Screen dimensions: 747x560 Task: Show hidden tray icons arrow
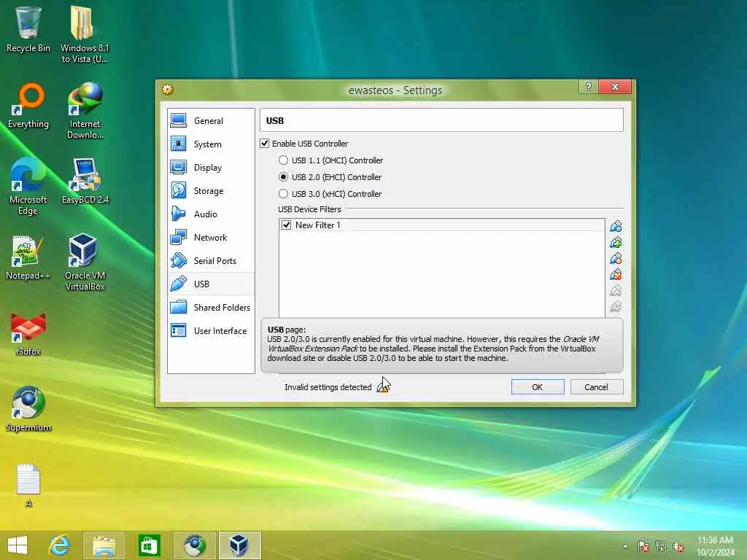point(625,547)
